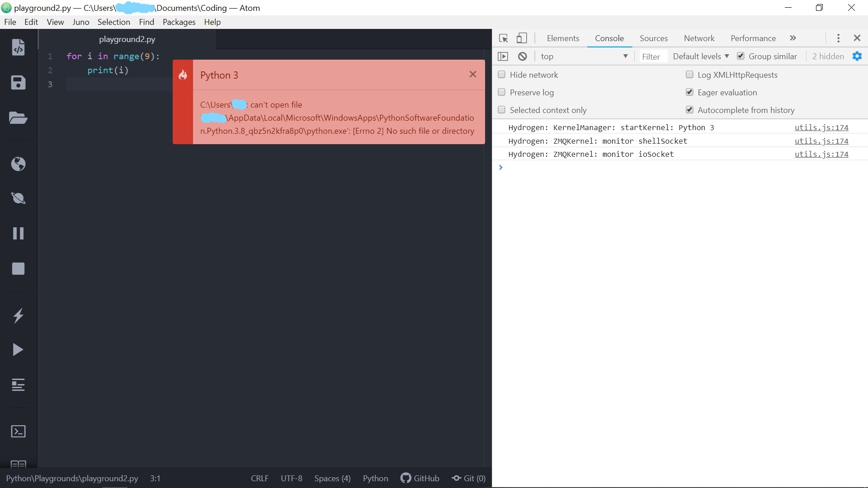Click the save disk icon in sidebar

click(x=18, y=83)
